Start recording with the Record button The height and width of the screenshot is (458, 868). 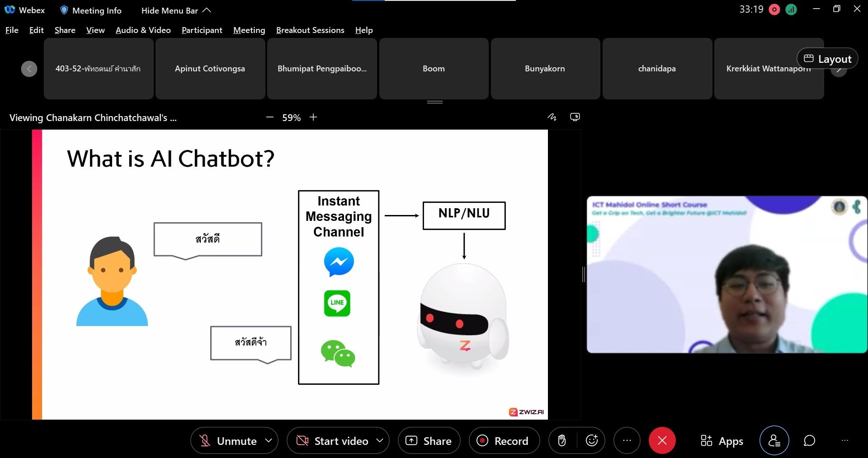504,441
